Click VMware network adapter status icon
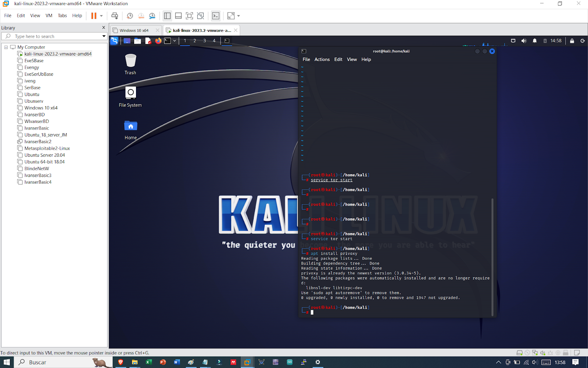This screenshot has height=368, width=588. tap(535, 353)
